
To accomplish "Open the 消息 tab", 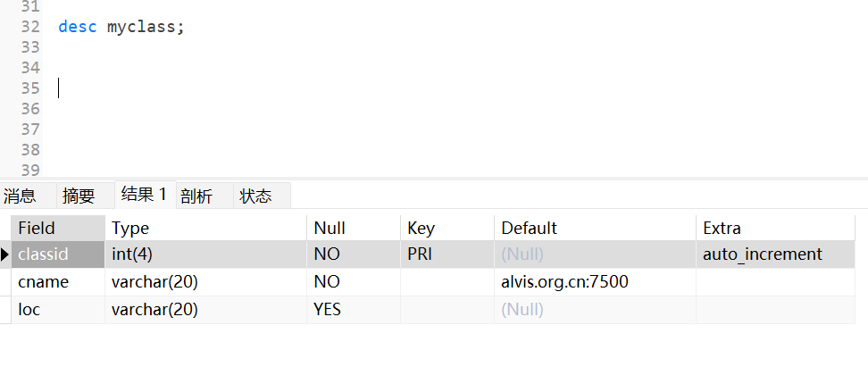I will point(20,196).
